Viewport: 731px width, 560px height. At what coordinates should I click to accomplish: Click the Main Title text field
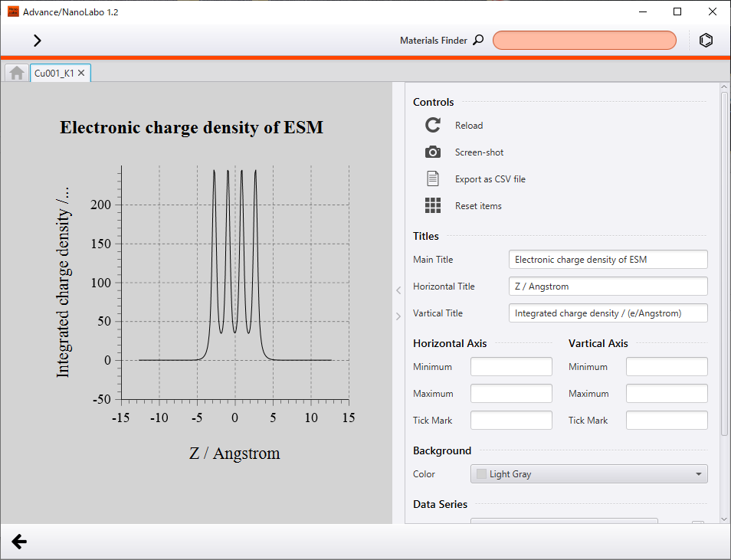(x=608, y=260)
